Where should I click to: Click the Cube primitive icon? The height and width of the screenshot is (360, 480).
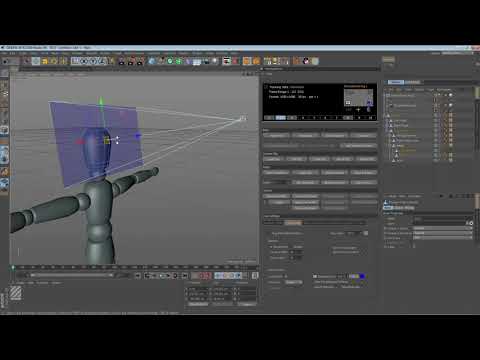tap(152, 61)
